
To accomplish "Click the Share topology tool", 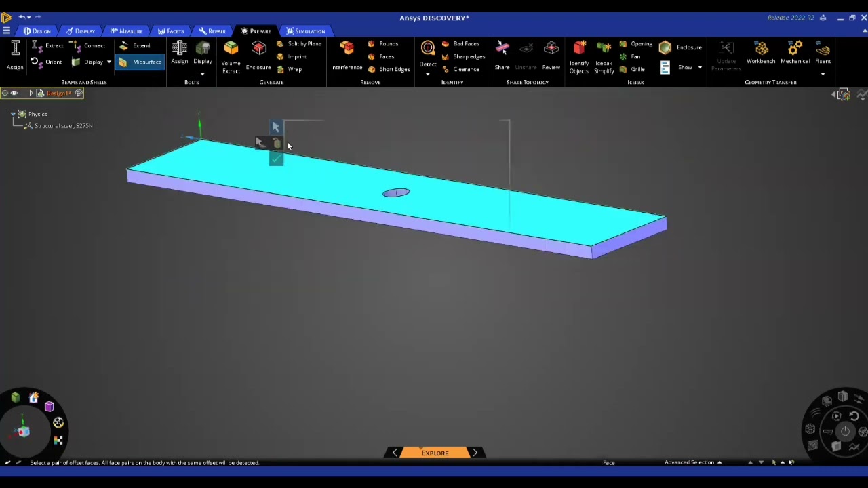I will tap(502, 56).
